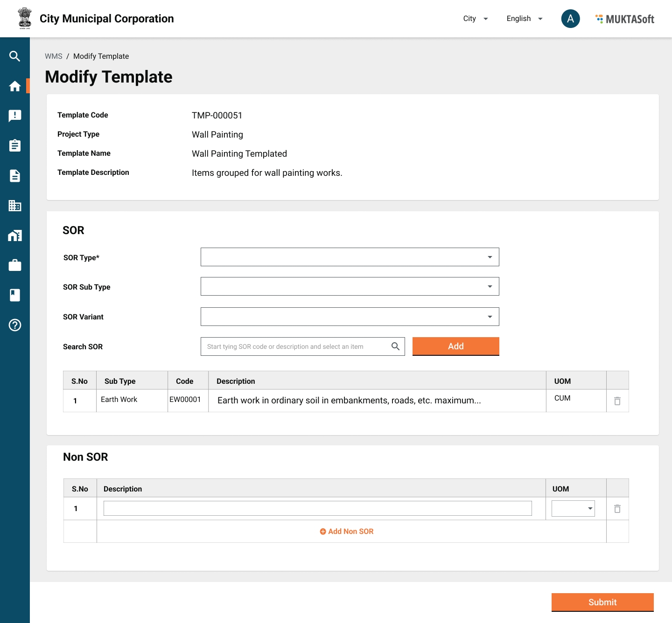Screen dimensions: 672x623
Task: Go to Home via sidebar house icon
Action: pos(15,86)
